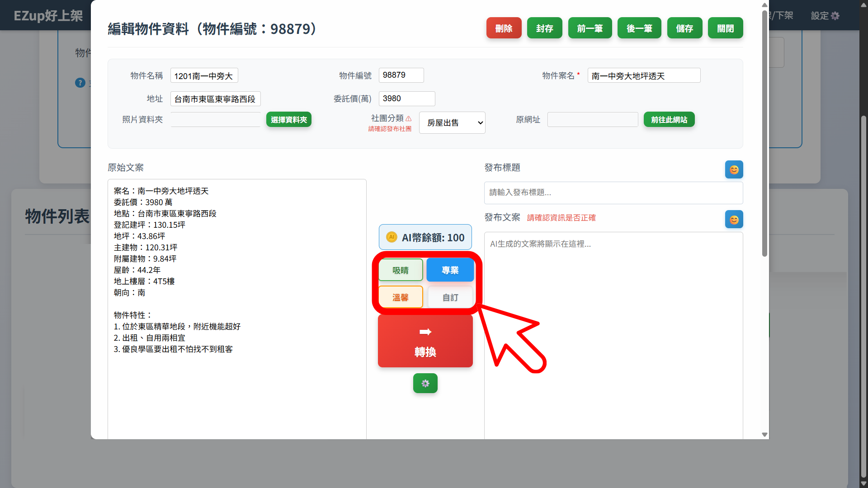This screenshot has height=488, width=868.
Task: Click the 物件編號 field showing 98879
Action: tap(401, 75)
